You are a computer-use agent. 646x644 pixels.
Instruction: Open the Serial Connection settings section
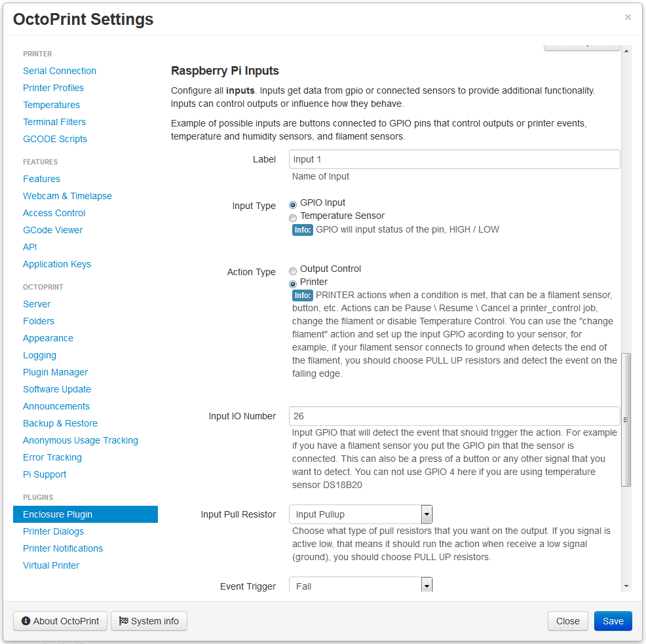pos(60,71)
